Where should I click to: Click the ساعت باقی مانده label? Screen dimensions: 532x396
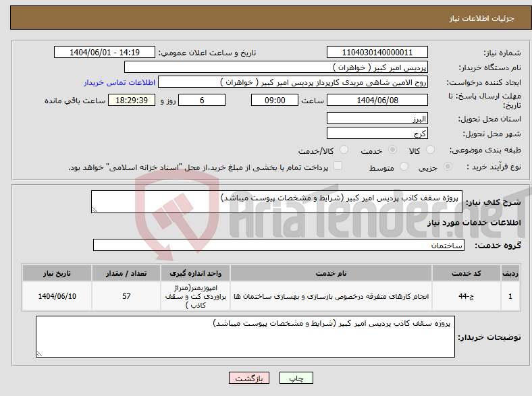75,101
